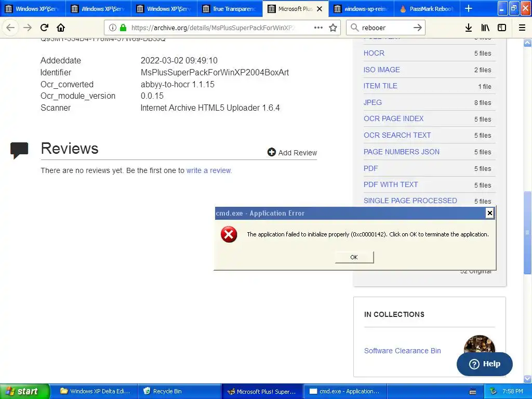532x399 pixels.
Task: Go back with the browser back arrow
Action: coord(10,28)
